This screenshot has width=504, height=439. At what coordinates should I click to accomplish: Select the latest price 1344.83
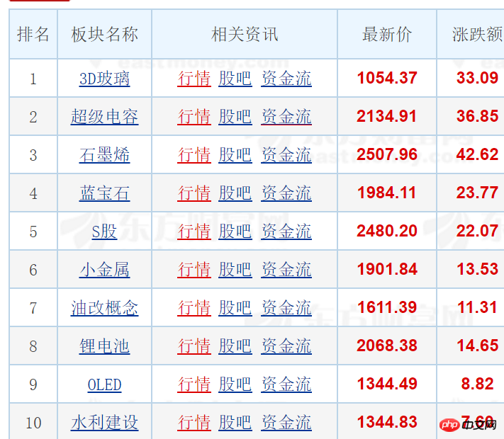387,422
